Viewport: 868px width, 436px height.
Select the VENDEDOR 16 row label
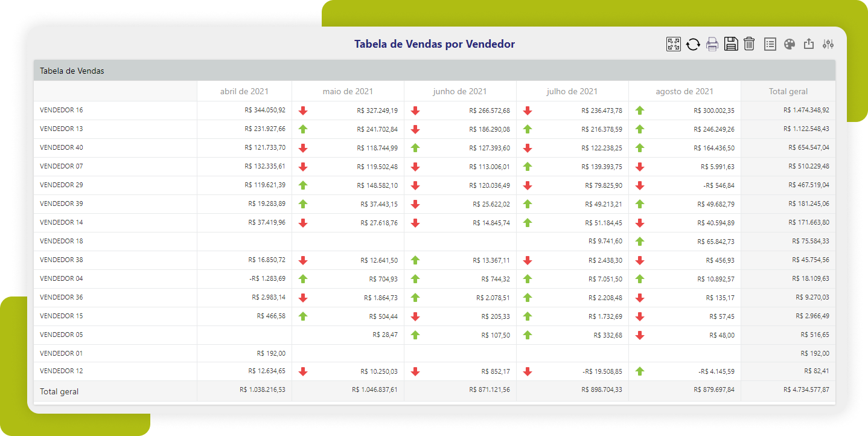pos(62,111)
